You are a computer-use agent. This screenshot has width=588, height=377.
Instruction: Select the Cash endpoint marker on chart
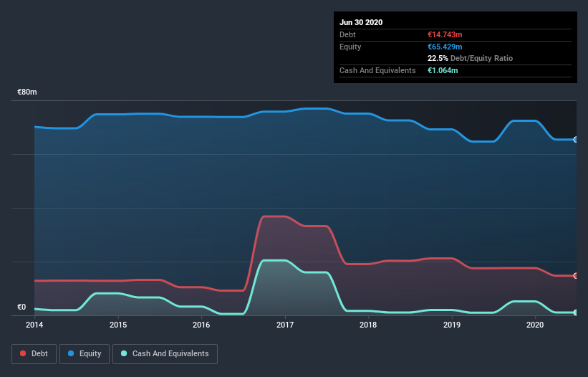[x=575, y=312]
